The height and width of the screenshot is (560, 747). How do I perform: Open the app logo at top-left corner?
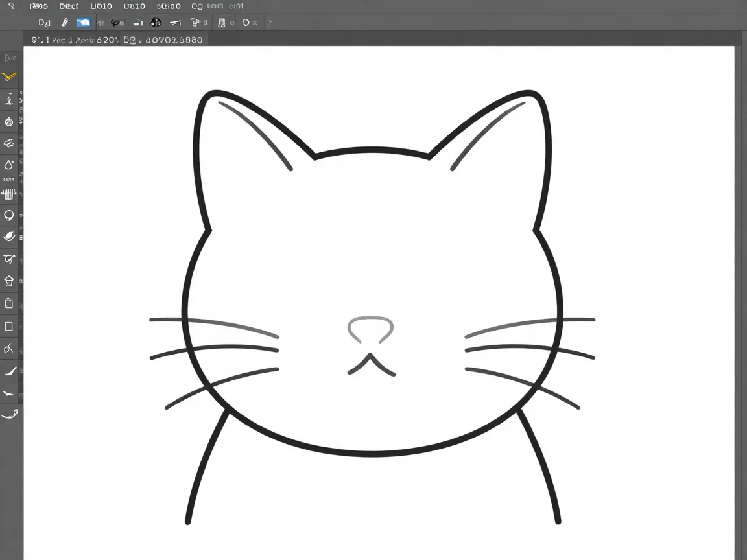click(11, 6)
